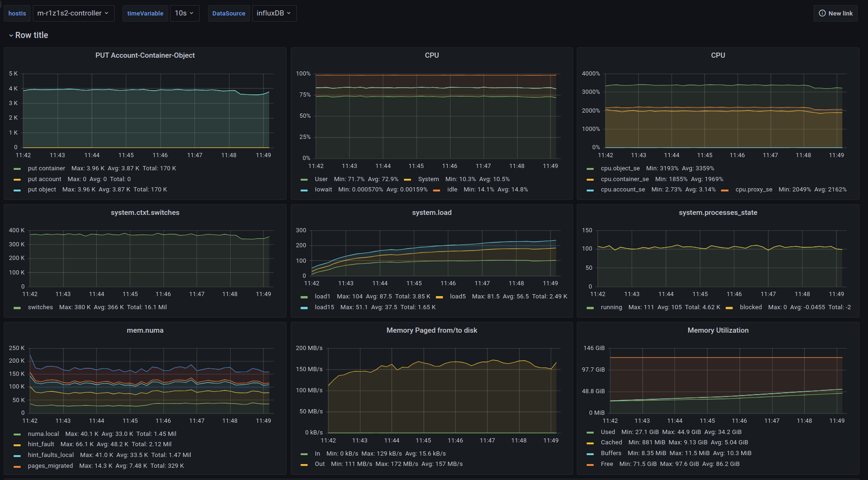Click the orange swatch beside cpu.proxy_se
Viewport: 868px width, 480px height.
tap(725, 190)
